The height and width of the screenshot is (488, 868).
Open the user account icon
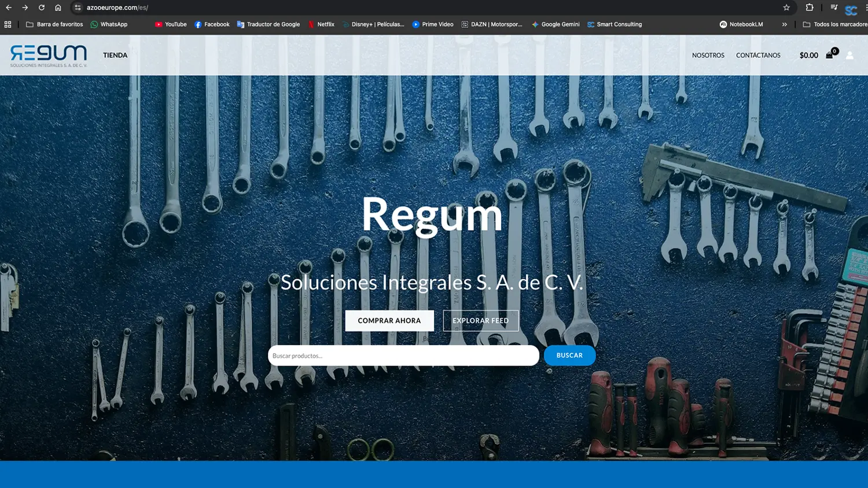click(x=849, y=56)
